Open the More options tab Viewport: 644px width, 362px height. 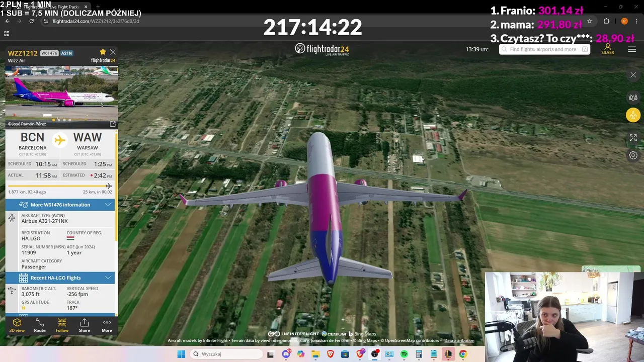[x=107, y=325]
